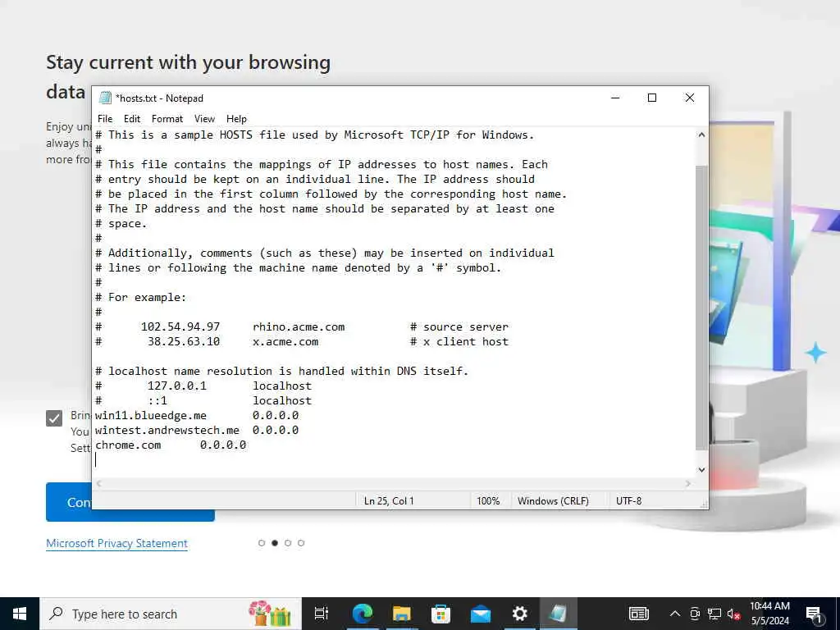Select the fourth page indicator dot
This screenshot has width=840, height=630.
point(301,543)
